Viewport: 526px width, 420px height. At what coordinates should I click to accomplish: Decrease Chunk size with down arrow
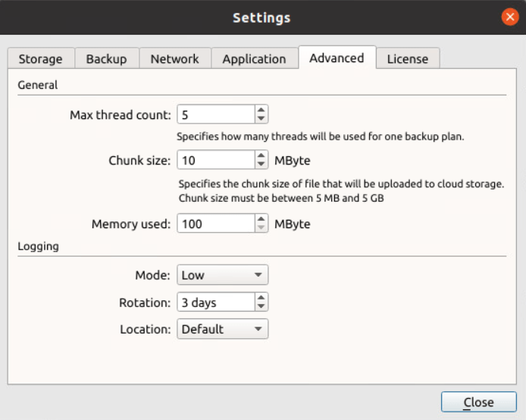coord(261,164)
